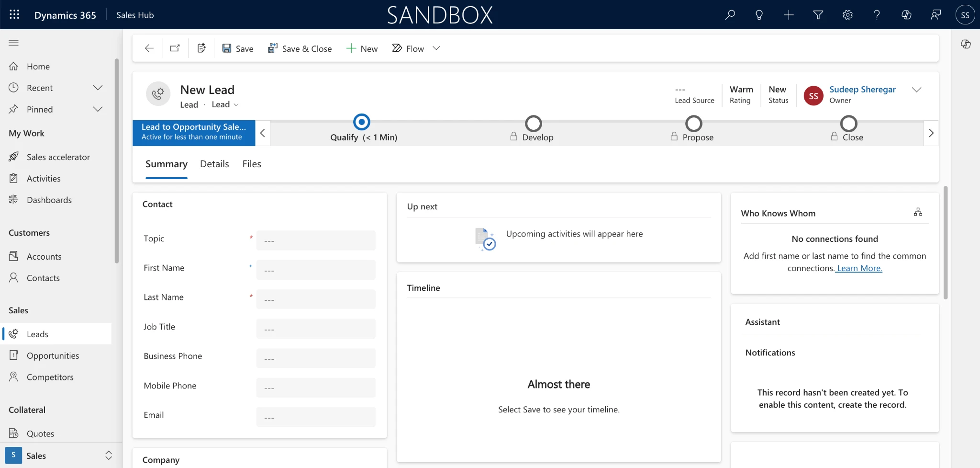980x468 pixels.
Task: Click the Save button
Action: coord(238,48)
